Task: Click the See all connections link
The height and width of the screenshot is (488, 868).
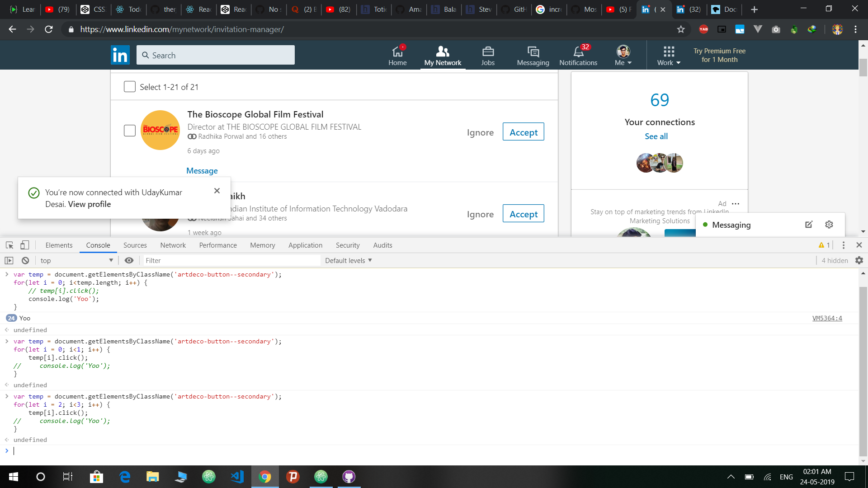Action: click(x=656, y=136)
